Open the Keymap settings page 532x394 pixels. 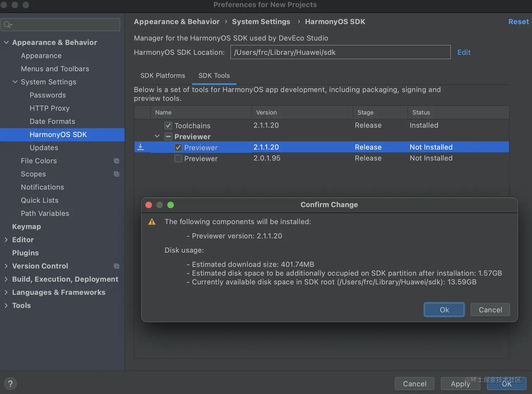(x=26, y=227)
